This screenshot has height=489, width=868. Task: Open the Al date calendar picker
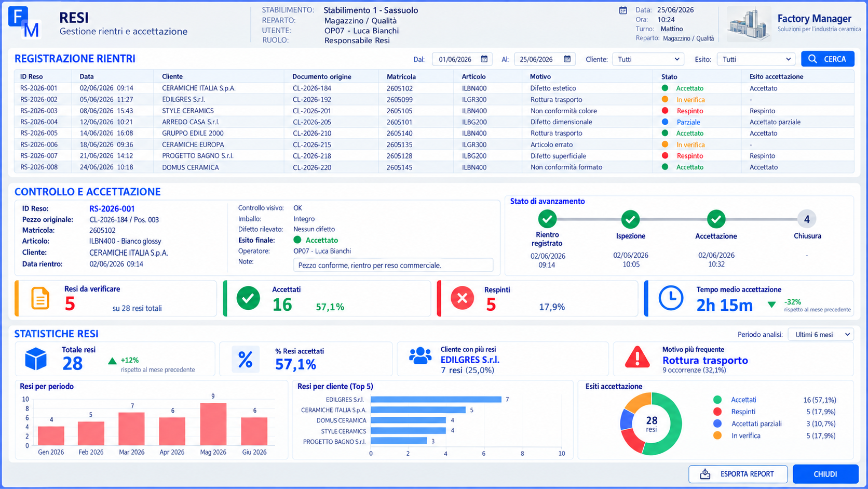(567, 59)
